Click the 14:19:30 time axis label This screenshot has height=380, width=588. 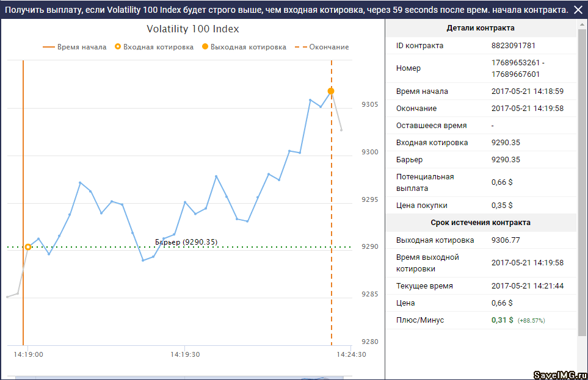click(x=186, y=354)
